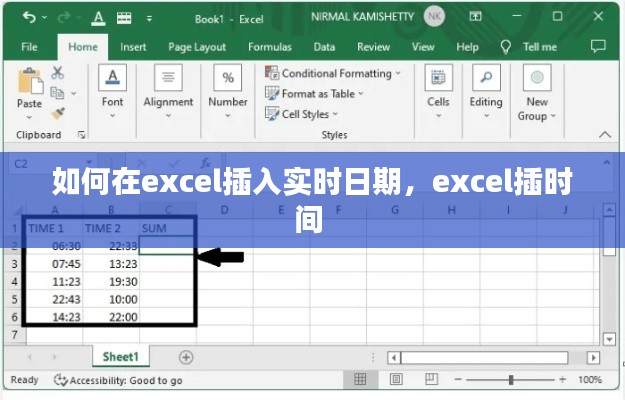Click the zoom slider in status bar

(511, 380)
